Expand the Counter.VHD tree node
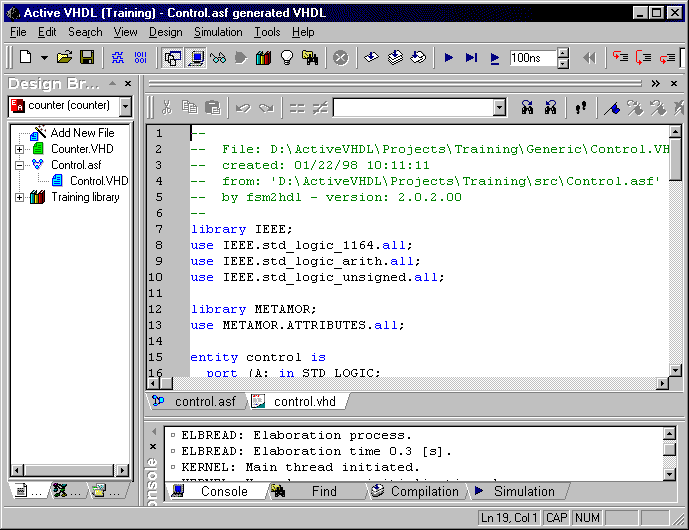 [x=19, y=149]
